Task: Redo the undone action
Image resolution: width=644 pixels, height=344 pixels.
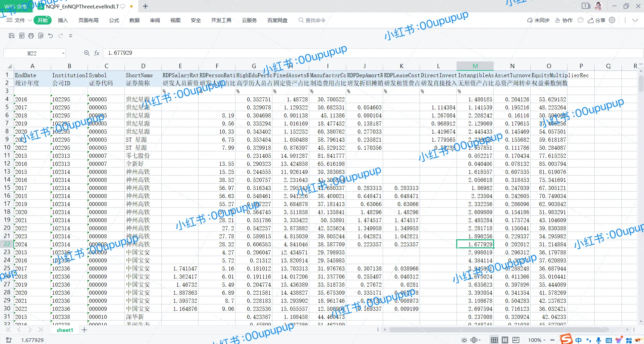Action: point(61,36)
